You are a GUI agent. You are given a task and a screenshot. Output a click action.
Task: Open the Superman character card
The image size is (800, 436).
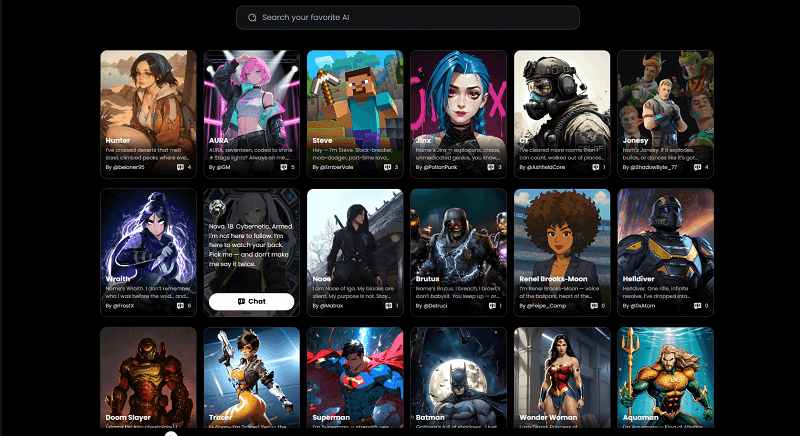tap(355, 380)
